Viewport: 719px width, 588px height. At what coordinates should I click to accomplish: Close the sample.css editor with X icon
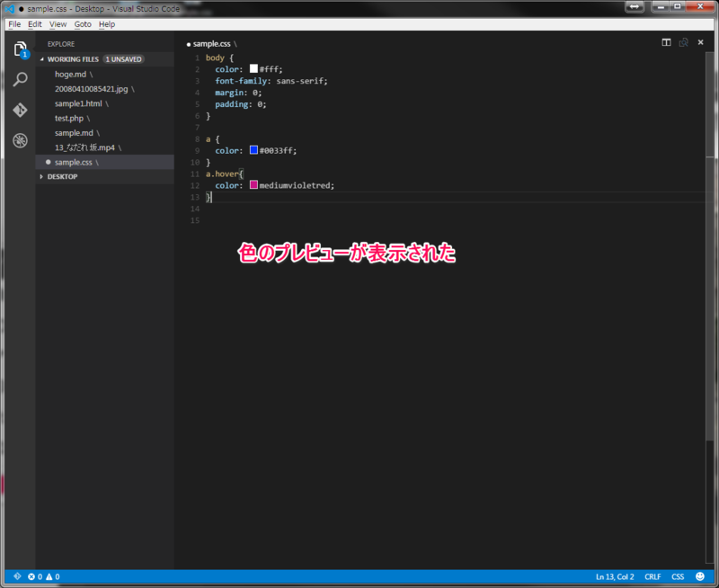(x=700, y=42)
